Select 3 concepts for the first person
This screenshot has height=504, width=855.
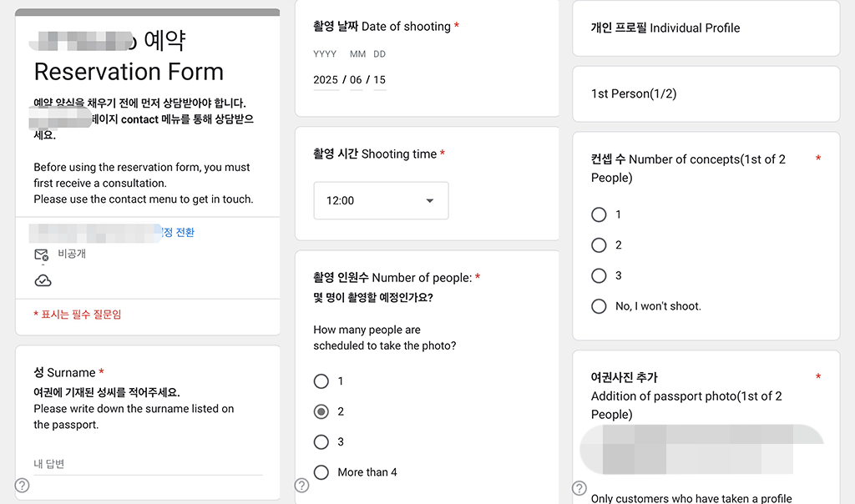pyautogui.click(x=599, y=275)
